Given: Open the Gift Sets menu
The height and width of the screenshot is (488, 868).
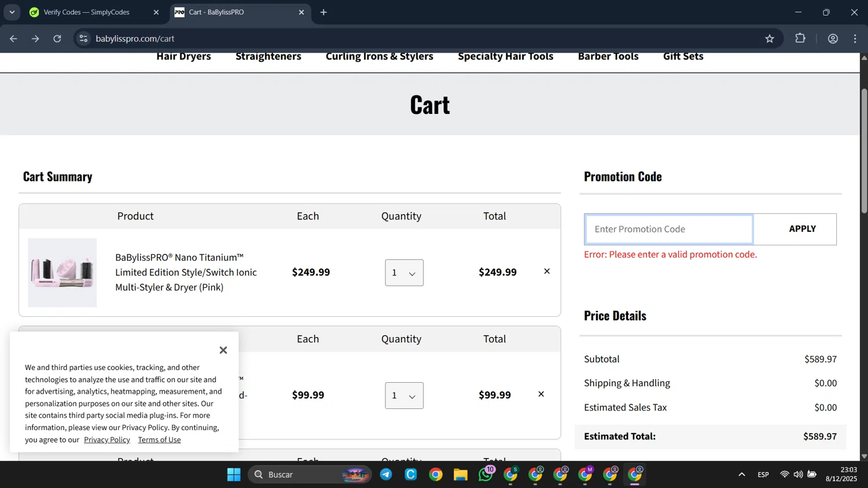Looking at the screenshot, I should click(x=683, y=57).
